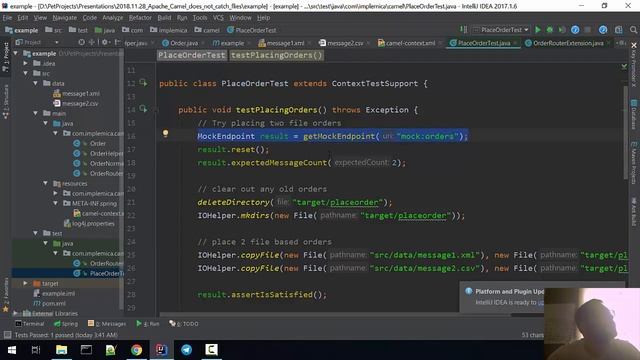Open the Terminal tool window

point(29,324)
